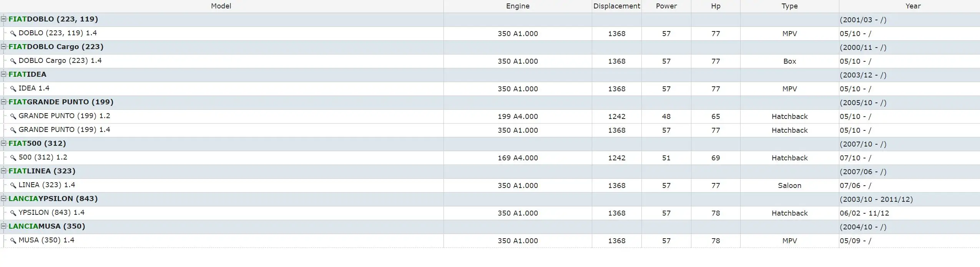This screenshot has height=267, width=980.
Task: Collapse the LANCIA MUSA (350) group
Action: 4,226
